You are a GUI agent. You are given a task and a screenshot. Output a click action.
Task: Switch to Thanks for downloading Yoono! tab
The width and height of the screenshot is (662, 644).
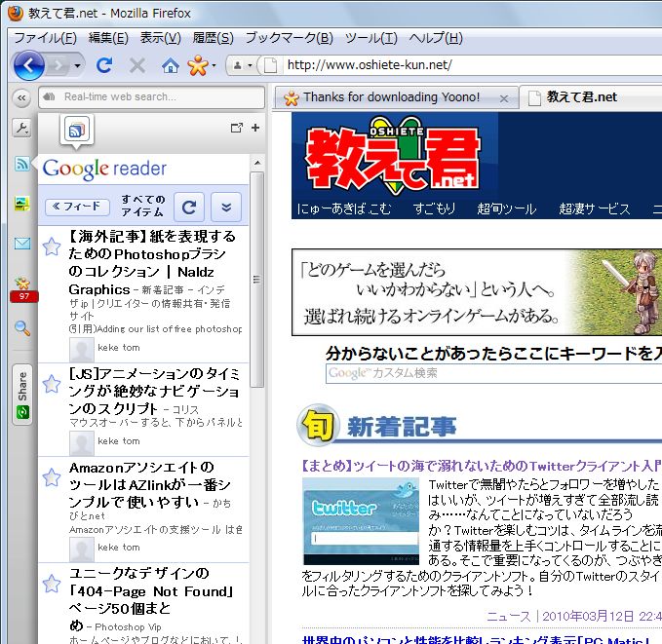click(x=391, y=97)
